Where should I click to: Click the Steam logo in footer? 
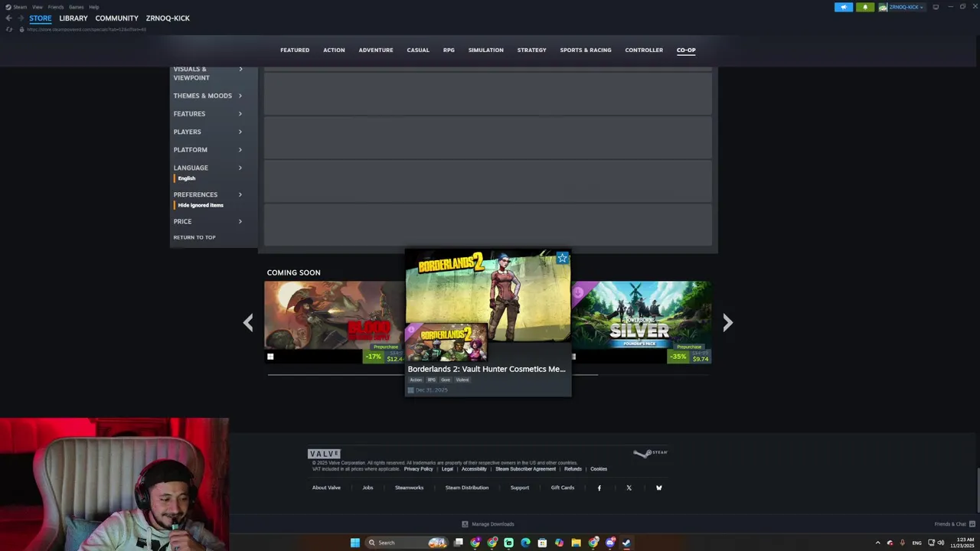pos(650,453)
